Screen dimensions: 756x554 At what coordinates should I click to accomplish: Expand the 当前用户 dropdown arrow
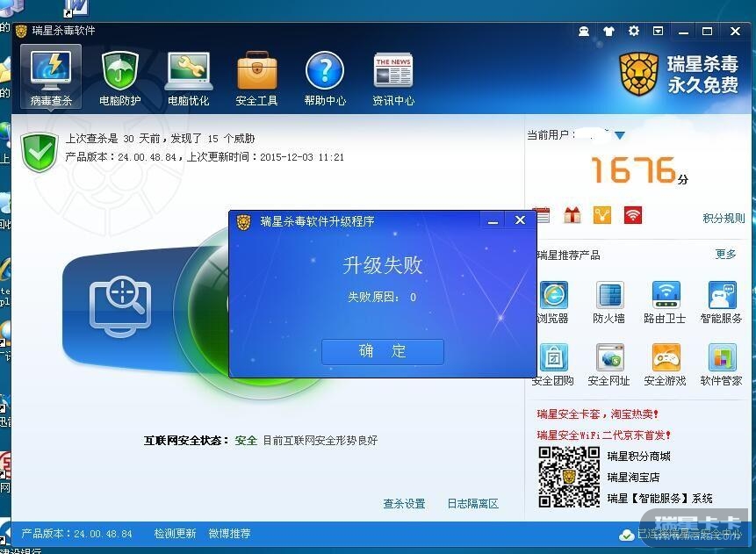(x=620, y=135)
